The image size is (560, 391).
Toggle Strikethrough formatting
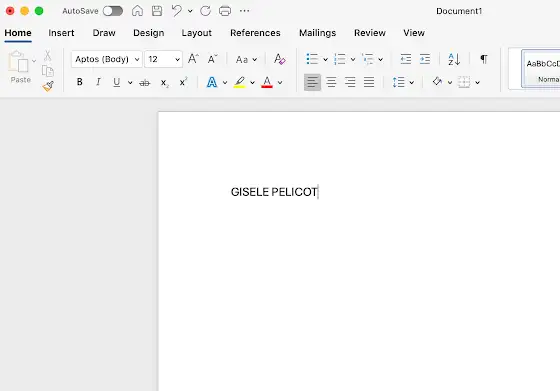point(145,83)
